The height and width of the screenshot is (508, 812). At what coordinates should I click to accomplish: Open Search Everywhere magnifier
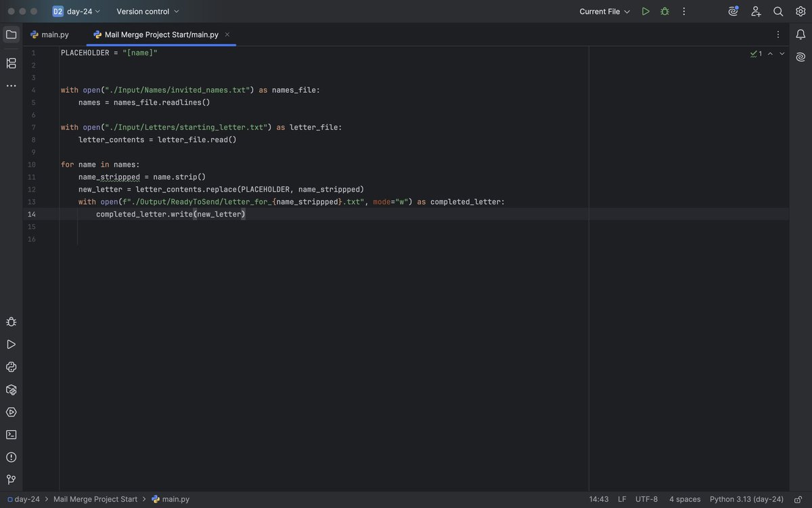pyautogui.click(x=778, y=12)
